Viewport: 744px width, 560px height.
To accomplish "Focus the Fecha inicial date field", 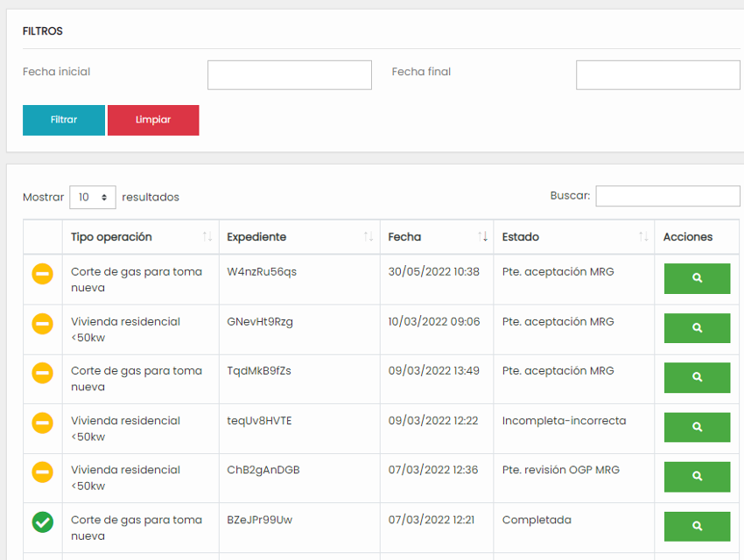I will [x=290, y=75].
